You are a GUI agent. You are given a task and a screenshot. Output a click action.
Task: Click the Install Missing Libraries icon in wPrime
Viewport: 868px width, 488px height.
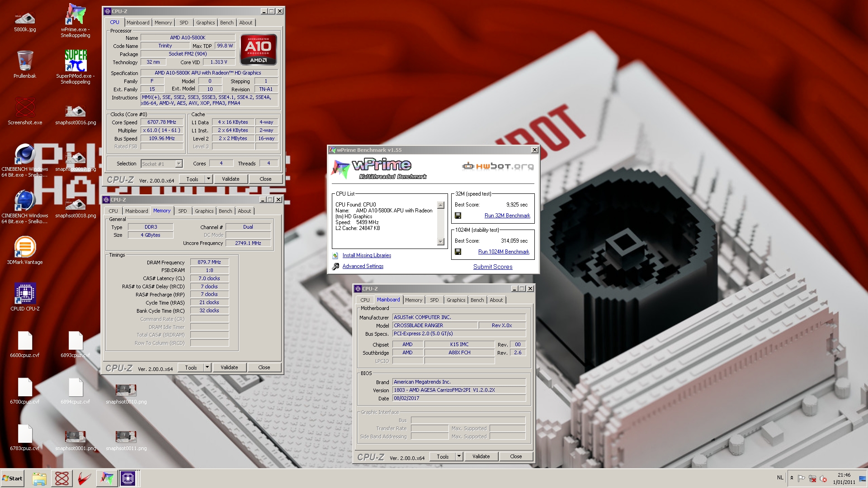(335, 255)
